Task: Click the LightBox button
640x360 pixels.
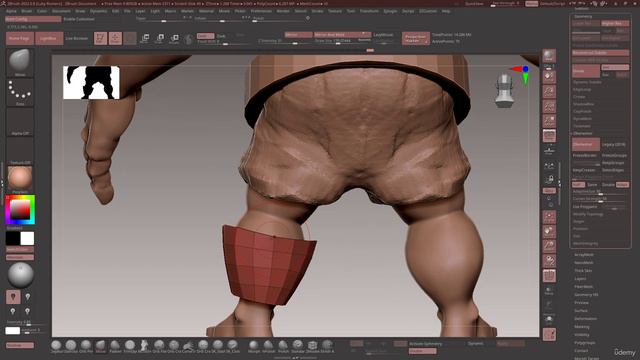Action: (49, 38)
